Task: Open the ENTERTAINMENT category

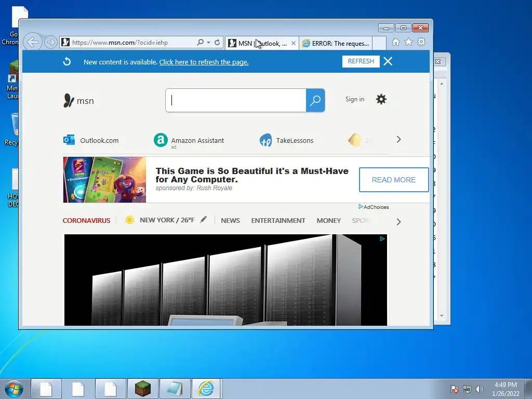Action: pyautogui.click(x=278, y=220)
